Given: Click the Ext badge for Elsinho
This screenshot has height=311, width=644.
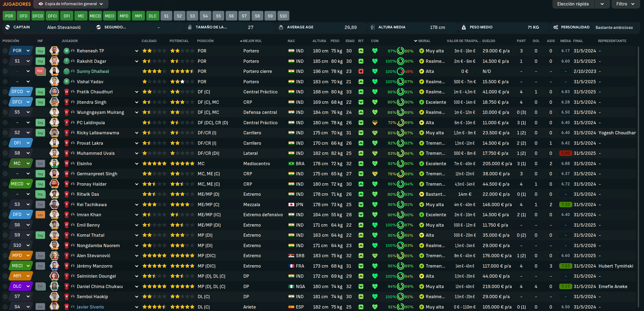Looking at the screenshot, I should (40, 164).
